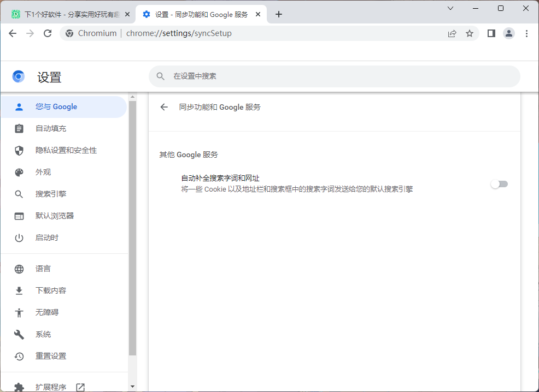
Task: Close the 下1个好软件 tab
Action: tap(127, 14)
